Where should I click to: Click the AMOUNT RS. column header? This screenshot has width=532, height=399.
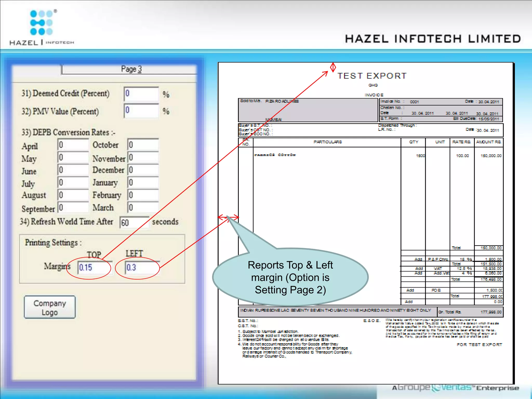tap(489, 142)
